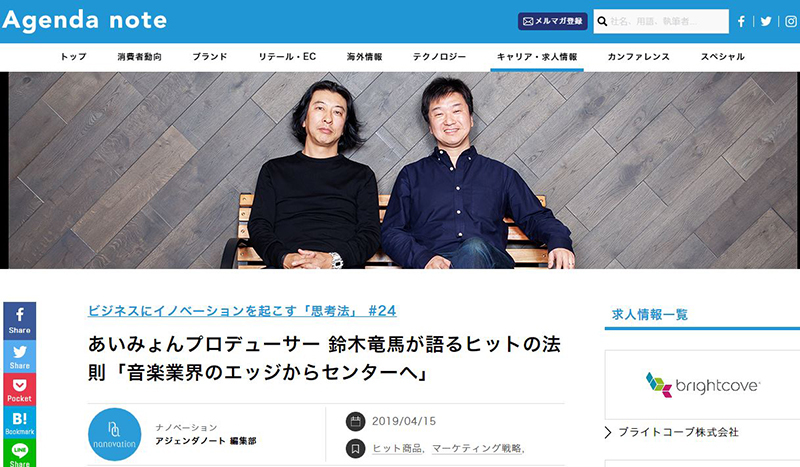Click the nanovation author avatar
Viewport: 800px width, 467px height.
point(115,434)
